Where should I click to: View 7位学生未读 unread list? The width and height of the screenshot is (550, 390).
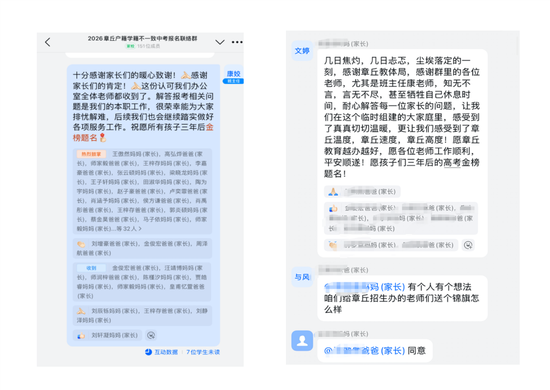click(203, 352)
